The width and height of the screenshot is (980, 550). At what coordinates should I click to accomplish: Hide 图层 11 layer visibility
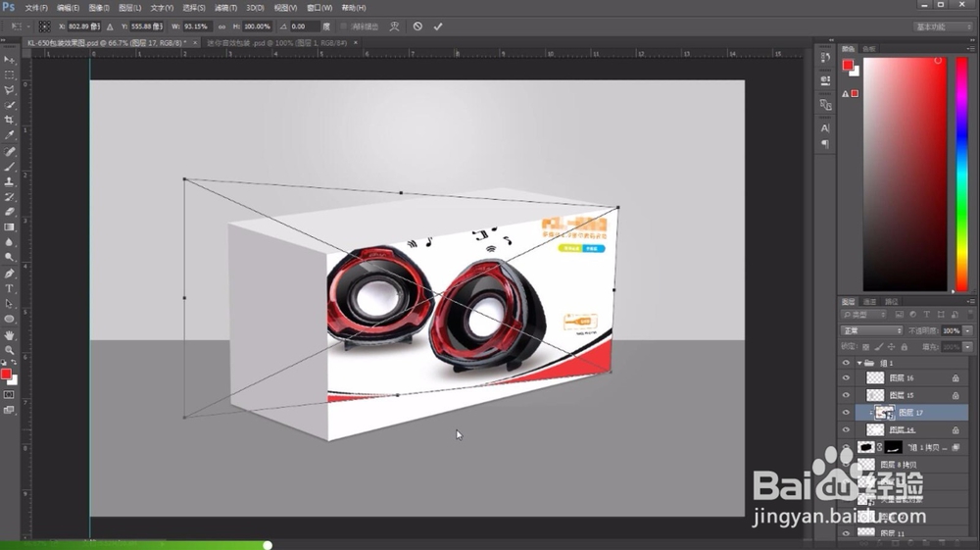(847, 533)
